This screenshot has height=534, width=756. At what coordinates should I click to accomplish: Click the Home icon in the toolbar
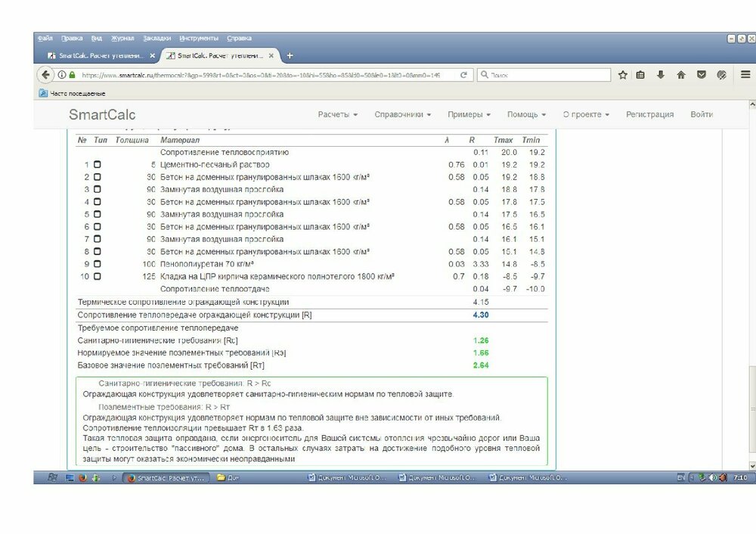680,75
